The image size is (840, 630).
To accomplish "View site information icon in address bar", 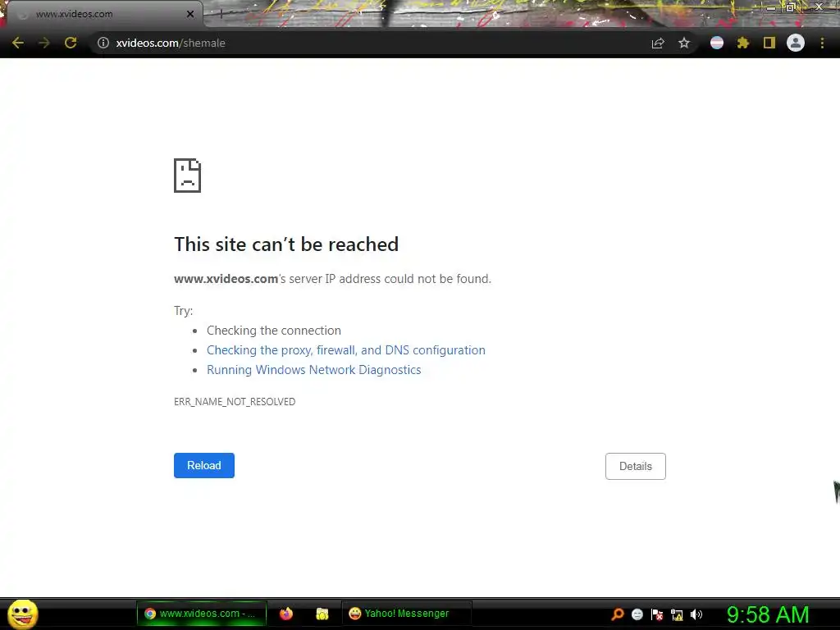I will pyautogui.click(x=103, y=43).
